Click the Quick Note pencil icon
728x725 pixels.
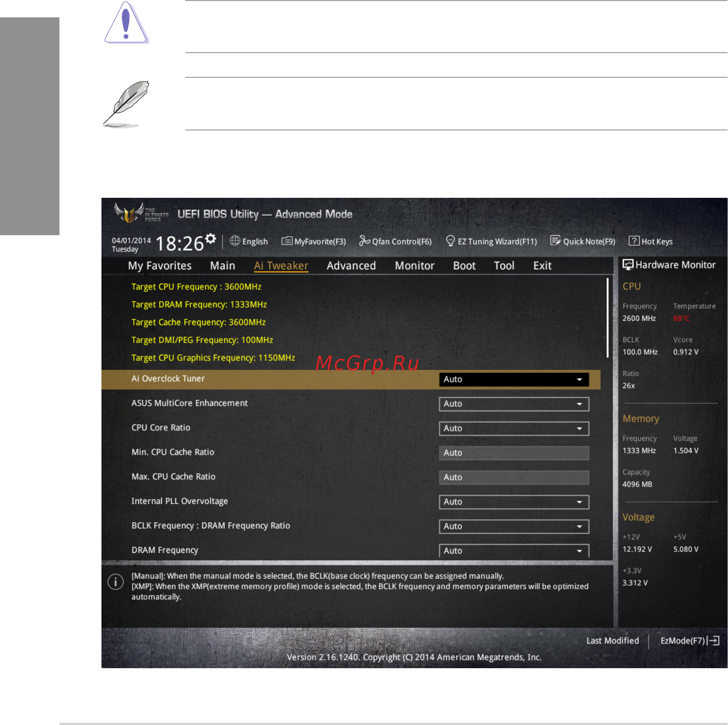click(555, 241)
